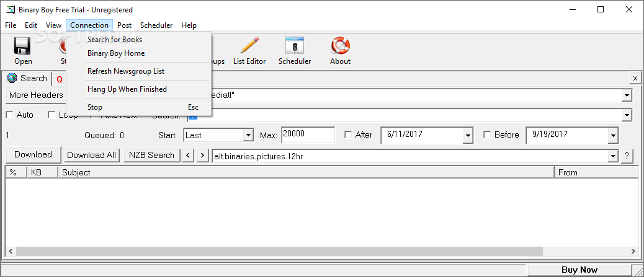The image size is (644, 277).
Task: Click the Download All button
Action: [x=92, y=155]
